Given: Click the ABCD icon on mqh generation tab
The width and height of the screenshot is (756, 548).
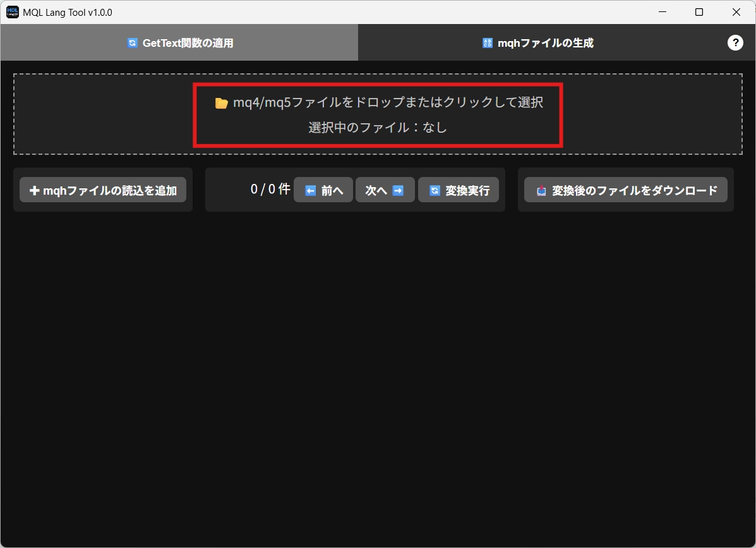Looking at the screenshot, I should pos(488,43).
